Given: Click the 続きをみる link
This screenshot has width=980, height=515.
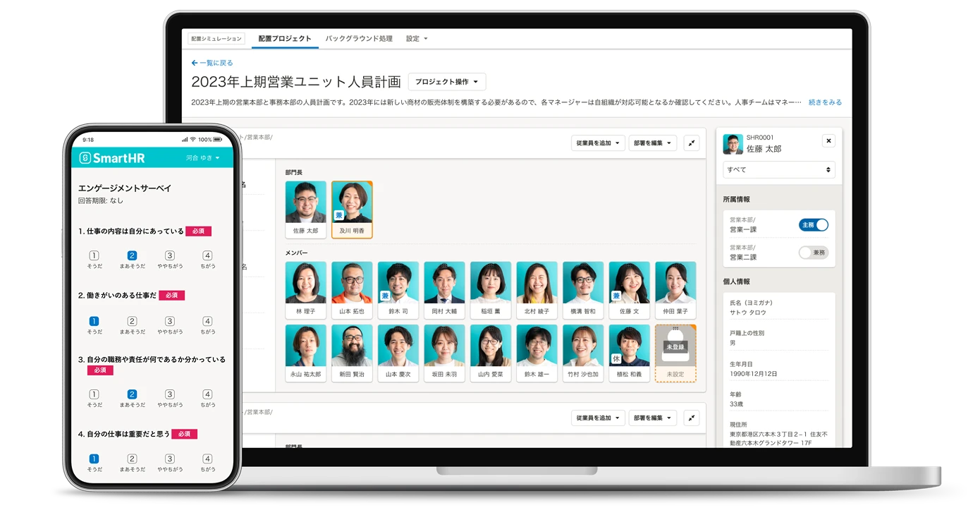Looking at the screenshot, I should [825, 102].
